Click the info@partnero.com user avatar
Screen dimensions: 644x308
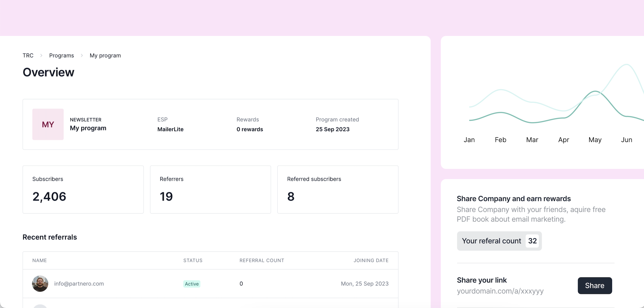tap(40, 283)
